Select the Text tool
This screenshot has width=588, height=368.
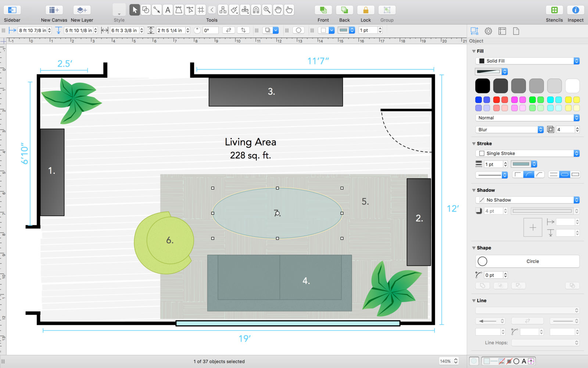pyautogui.click(x=168, y=10)
